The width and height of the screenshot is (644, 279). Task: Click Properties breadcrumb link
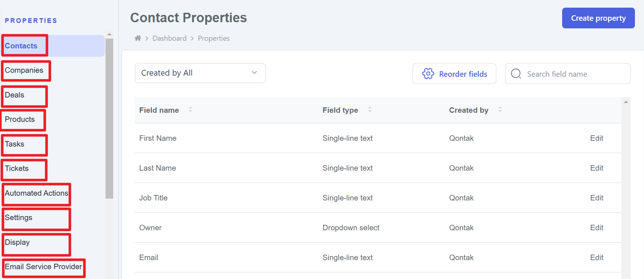point(214,38)
